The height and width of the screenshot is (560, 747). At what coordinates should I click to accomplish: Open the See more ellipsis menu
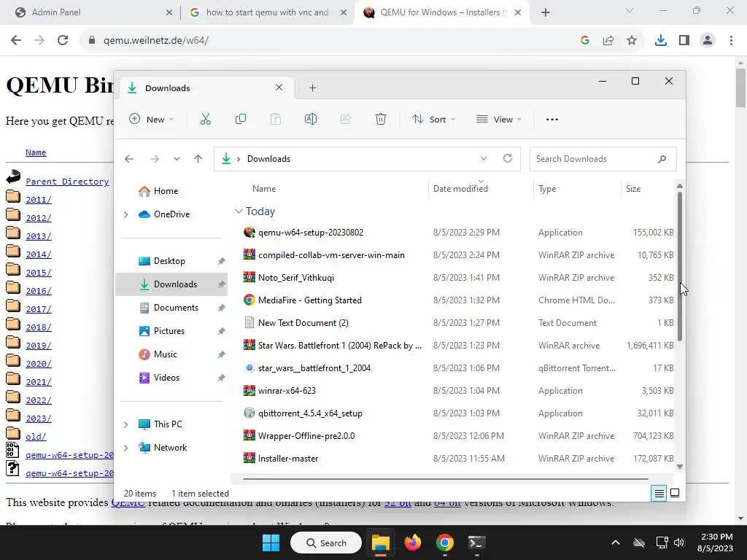pyautogui.click(x=552, y=120)
